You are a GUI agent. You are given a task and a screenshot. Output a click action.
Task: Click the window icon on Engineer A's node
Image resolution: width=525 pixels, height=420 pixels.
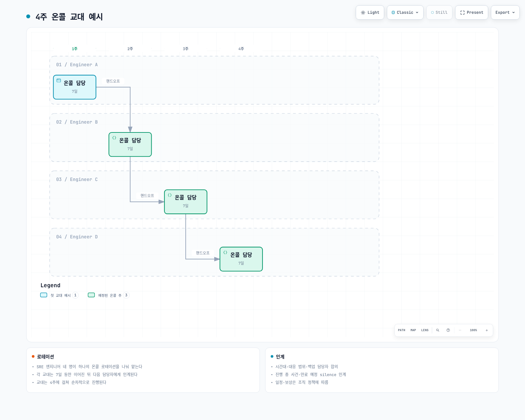(x=59, y=80)
